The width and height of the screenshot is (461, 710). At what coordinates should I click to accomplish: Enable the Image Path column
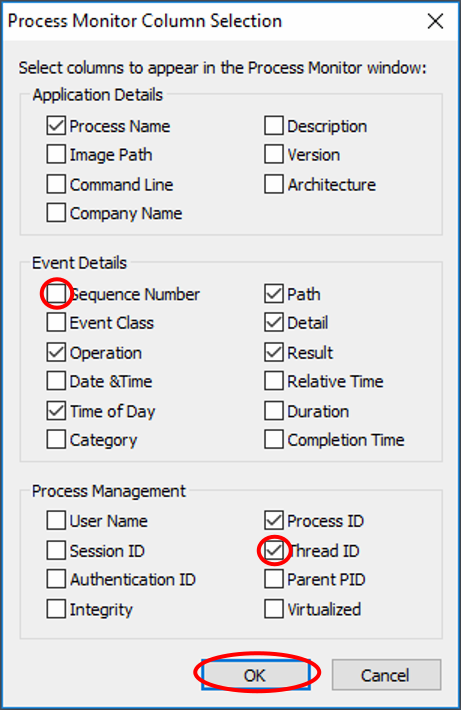pos(56,155)
